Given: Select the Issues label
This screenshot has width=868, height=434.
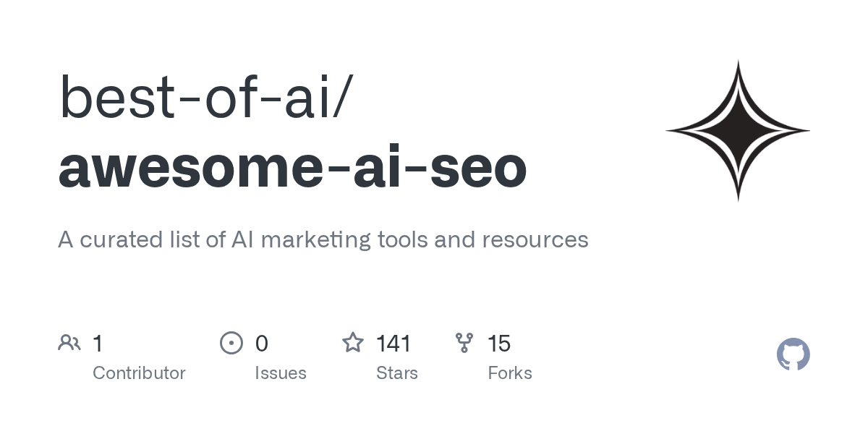Looking at the screenshot, I should click(281, 373).
